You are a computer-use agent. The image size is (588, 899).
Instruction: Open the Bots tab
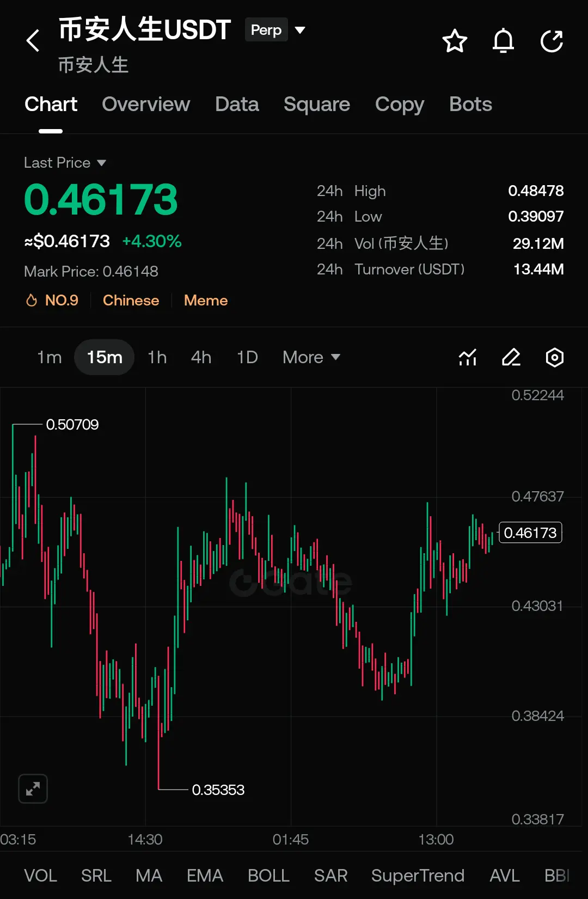470,104
